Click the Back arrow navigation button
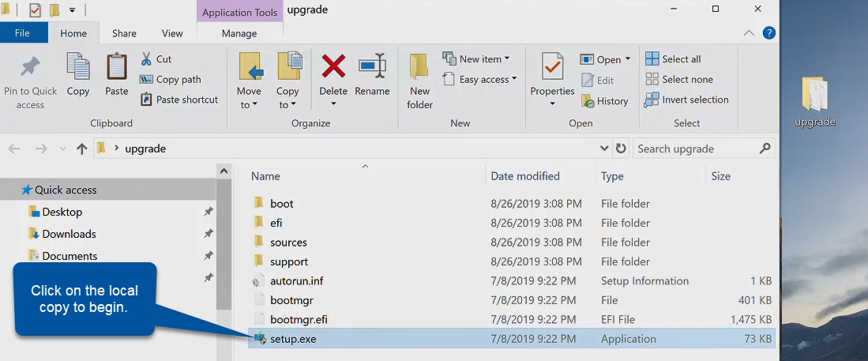The height and width of the screenshot is (361, 868). coord(14,149)
